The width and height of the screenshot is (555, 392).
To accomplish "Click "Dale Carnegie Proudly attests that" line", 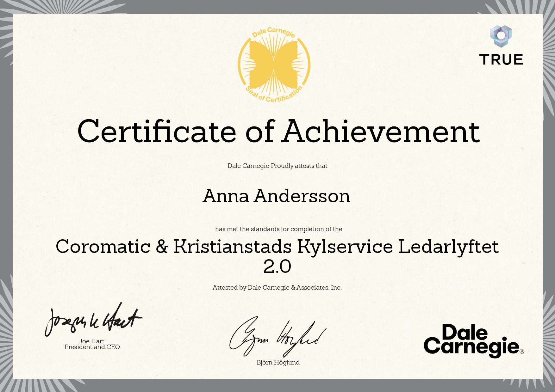I will click(x=277, y=166).
